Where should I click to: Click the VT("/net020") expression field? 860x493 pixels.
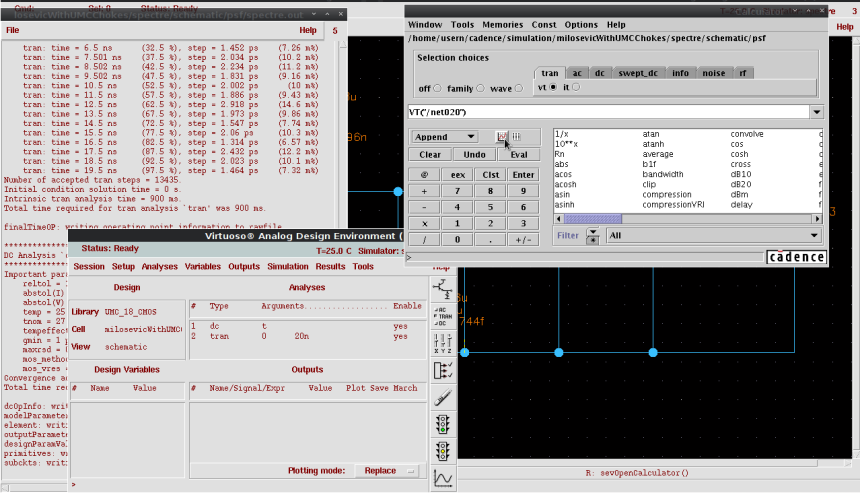[x=609, y=112]
